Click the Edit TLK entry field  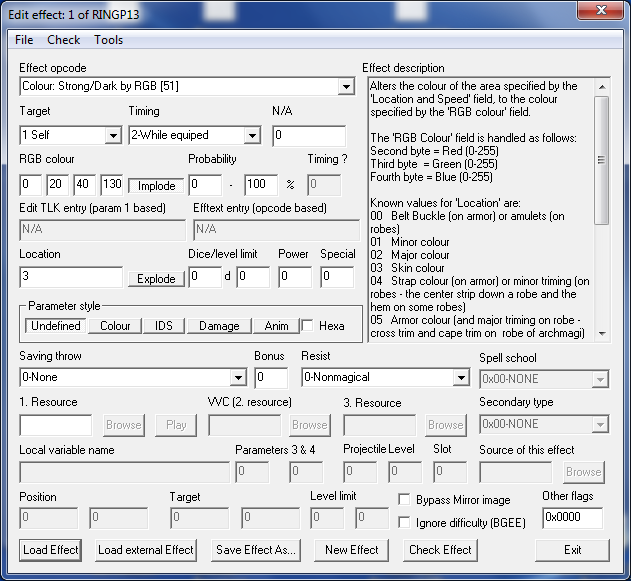pos(102,230)
